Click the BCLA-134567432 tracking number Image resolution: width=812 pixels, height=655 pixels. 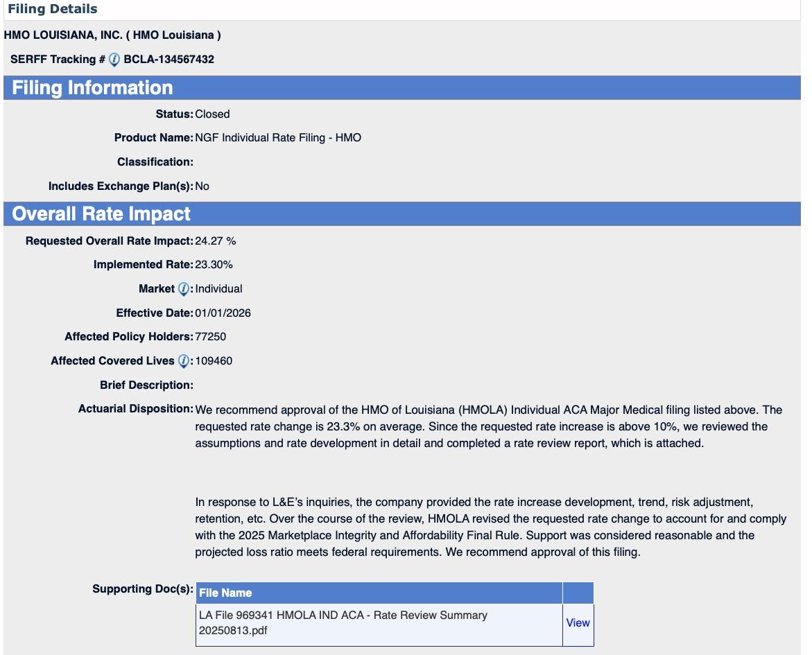coord(169,60)
